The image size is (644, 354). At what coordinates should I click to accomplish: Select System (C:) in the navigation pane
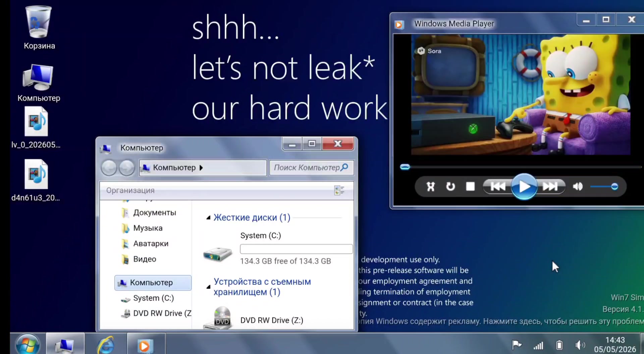(x=154, y=298)
